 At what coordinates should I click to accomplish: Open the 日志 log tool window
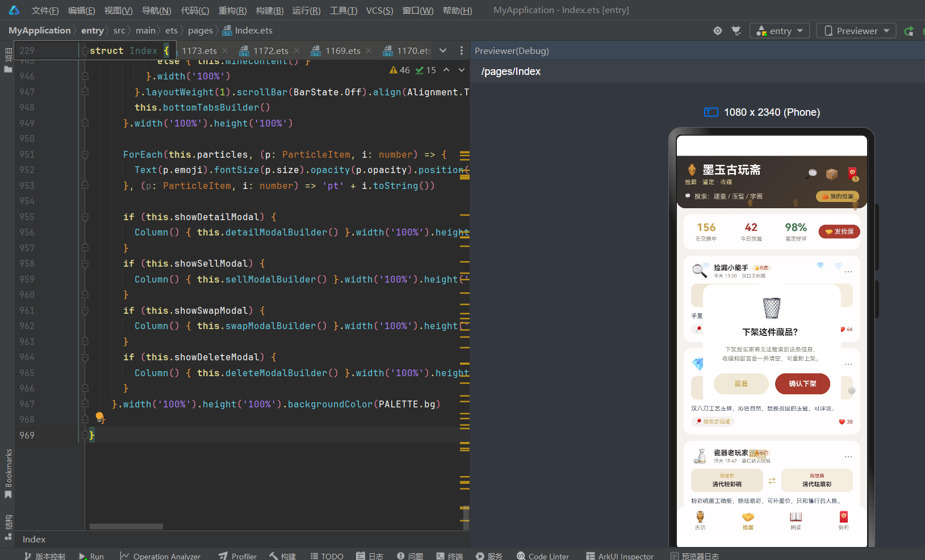(x=370, y=556)
